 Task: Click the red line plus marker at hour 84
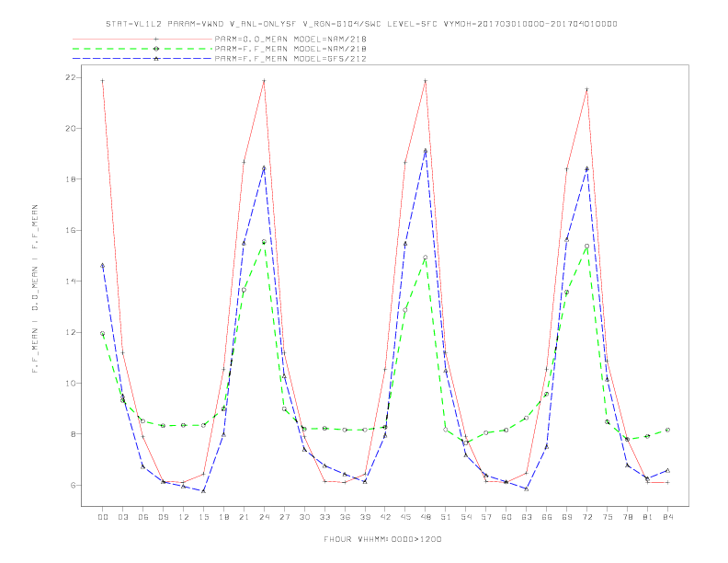click(667, 483)
